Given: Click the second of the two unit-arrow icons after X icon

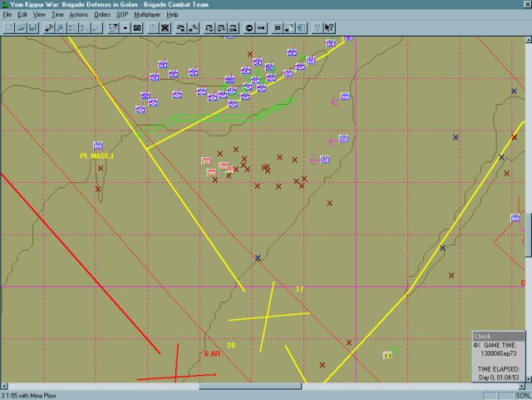Looking at the screenshot, I should pyautogui.click(x=193, y=27).
